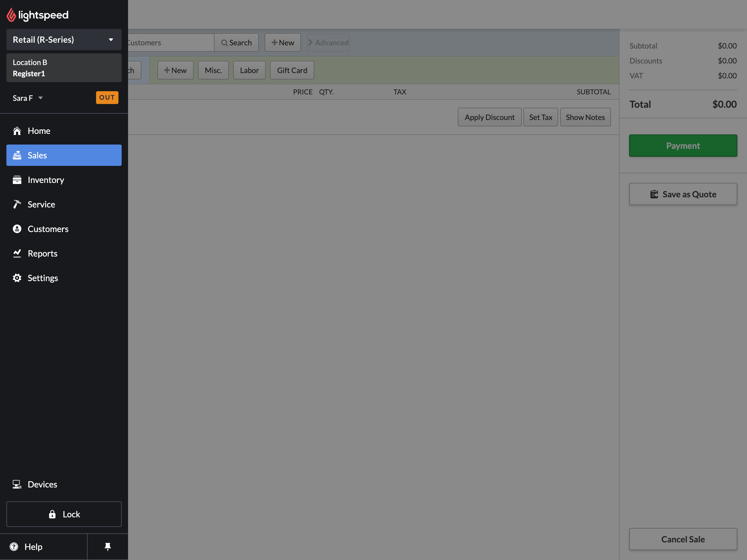747x560 pixels.
Task: Click the Gift Card option
Action: 292,70
